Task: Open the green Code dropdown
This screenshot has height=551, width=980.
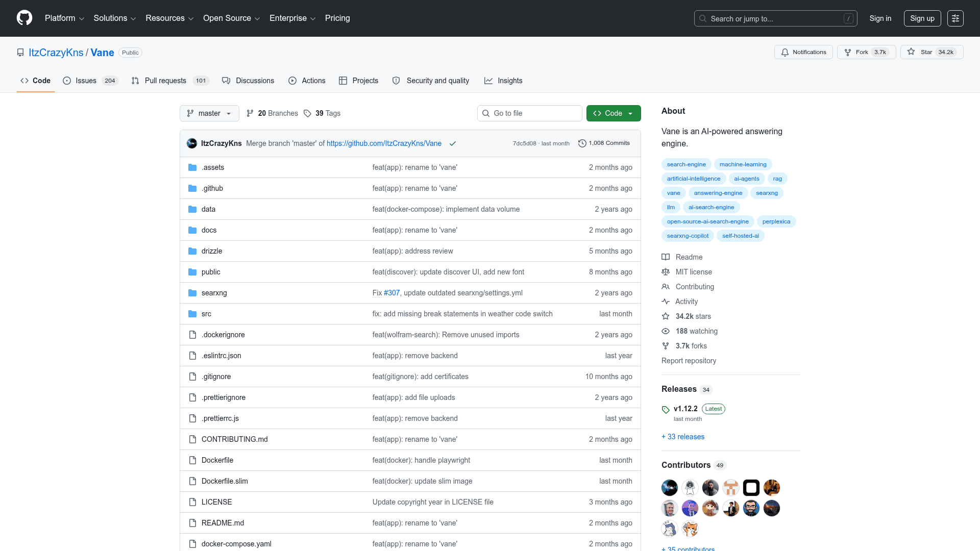Action: [614, 113]
